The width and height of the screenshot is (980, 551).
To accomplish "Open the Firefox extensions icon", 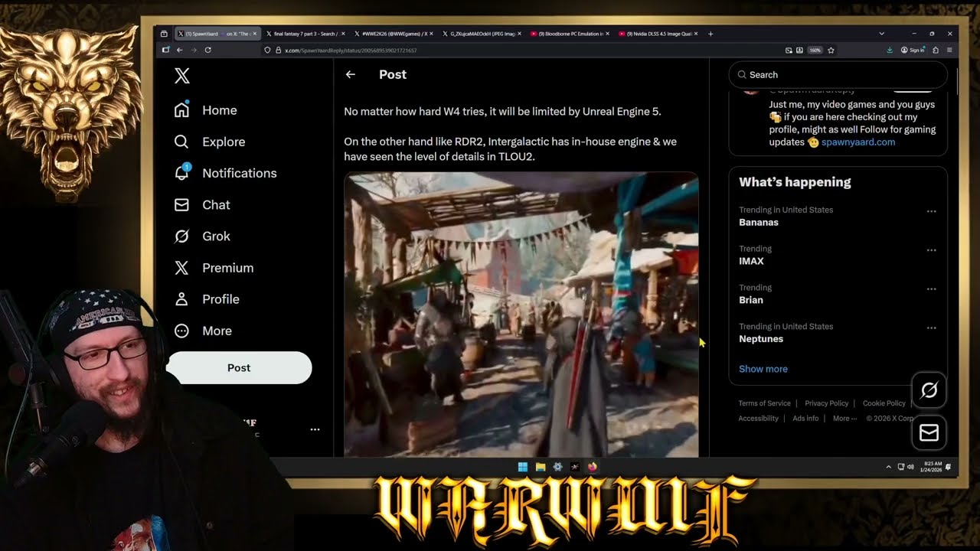I will (x=936, y=50).
